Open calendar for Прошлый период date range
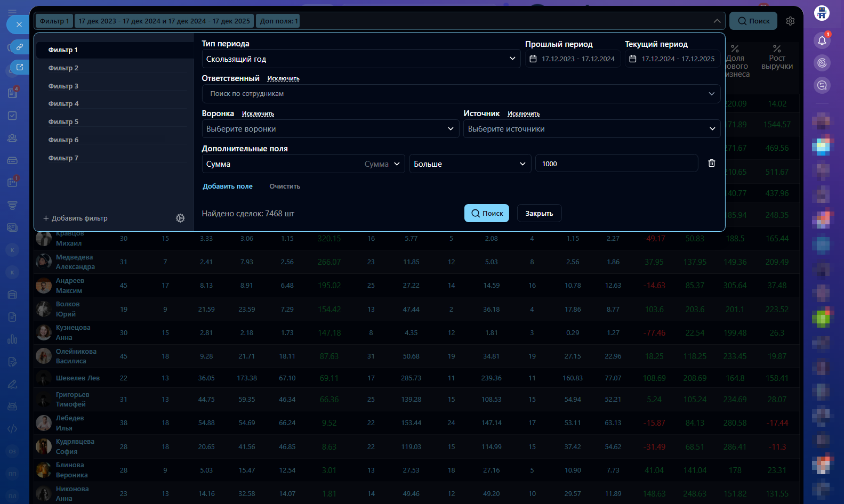The image size is (844, 504). tap(573, 59)
